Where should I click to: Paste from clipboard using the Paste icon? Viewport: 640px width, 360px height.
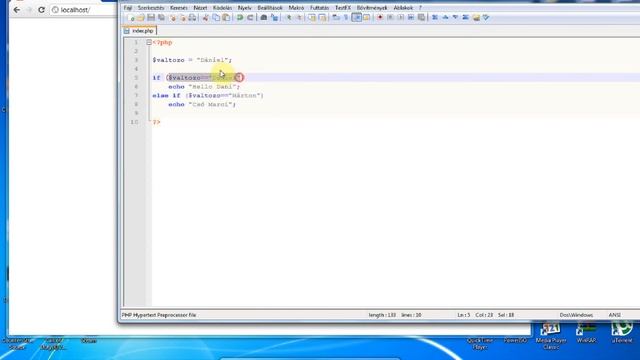tap(226, 18)
